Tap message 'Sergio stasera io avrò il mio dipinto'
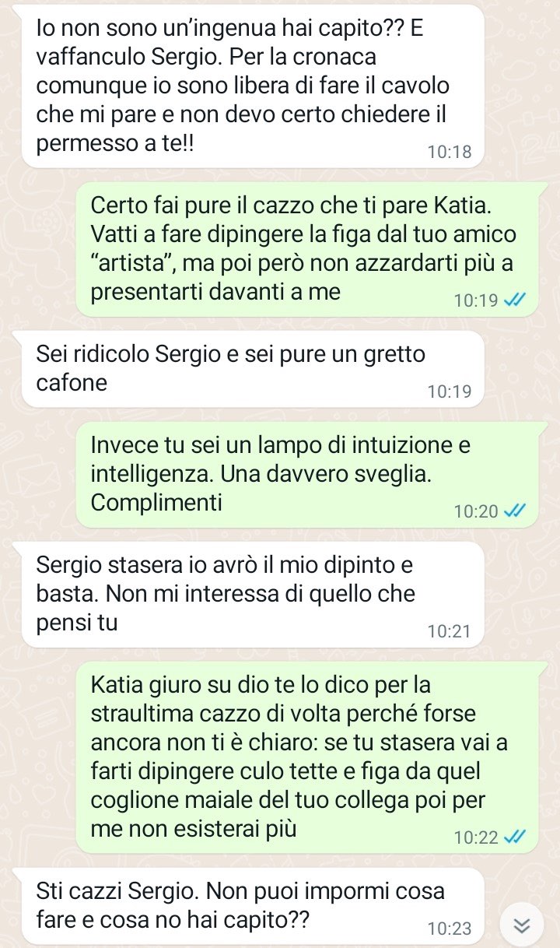 click(x=253, y=595)
